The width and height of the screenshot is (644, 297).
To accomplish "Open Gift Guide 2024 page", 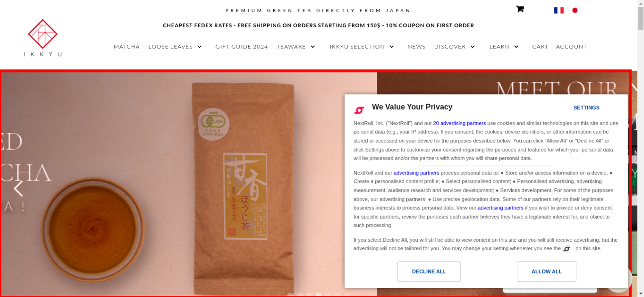I will point(241,47).
